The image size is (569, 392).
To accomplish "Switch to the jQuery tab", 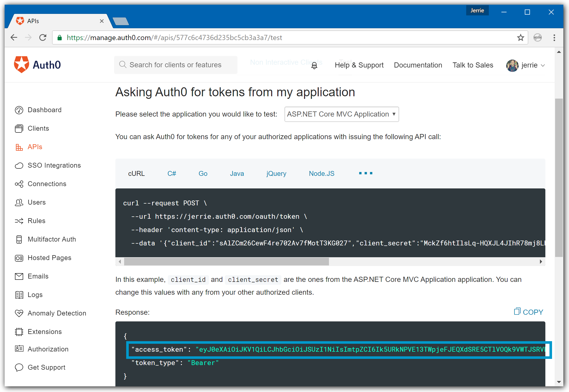I will point(276,174).
